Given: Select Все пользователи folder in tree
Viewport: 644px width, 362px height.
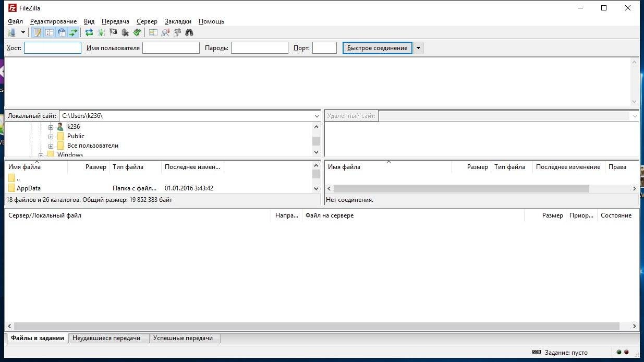Looking at the screenshot, I should point(93,146).
